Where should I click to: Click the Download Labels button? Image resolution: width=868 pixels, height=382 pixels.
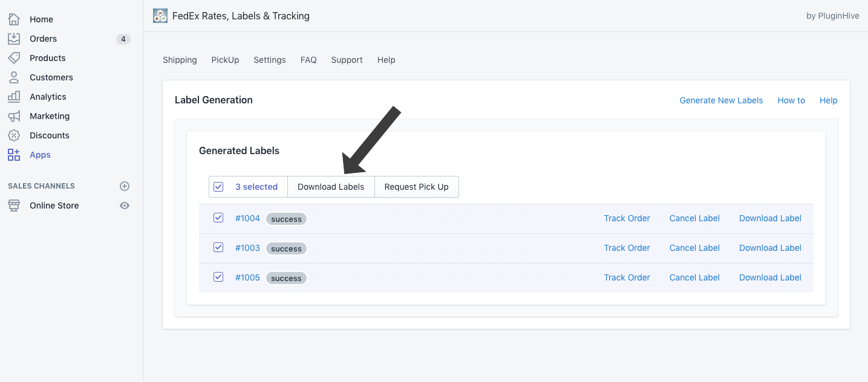coord(331,187)
